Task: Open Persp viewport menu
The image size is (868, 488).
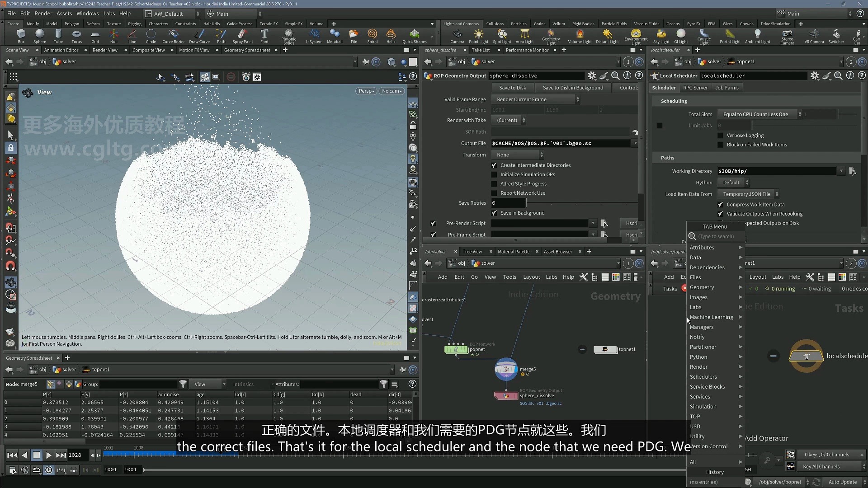Action: 366,91
